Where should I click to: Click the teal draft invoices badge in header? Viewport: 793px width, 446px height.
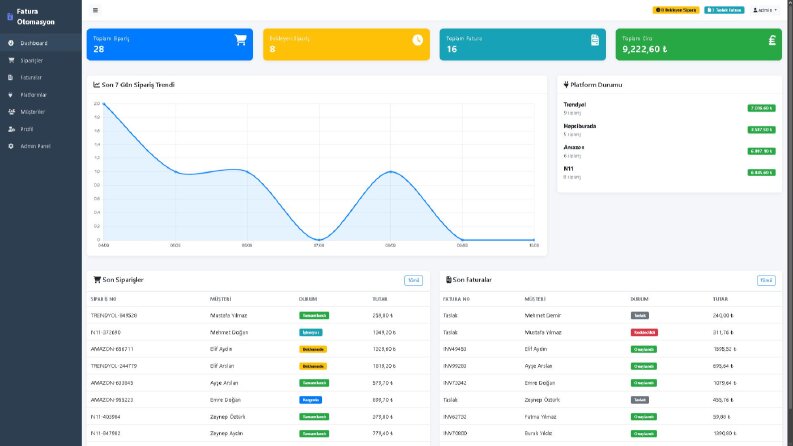pyautogui.click(x=724, y=10)
